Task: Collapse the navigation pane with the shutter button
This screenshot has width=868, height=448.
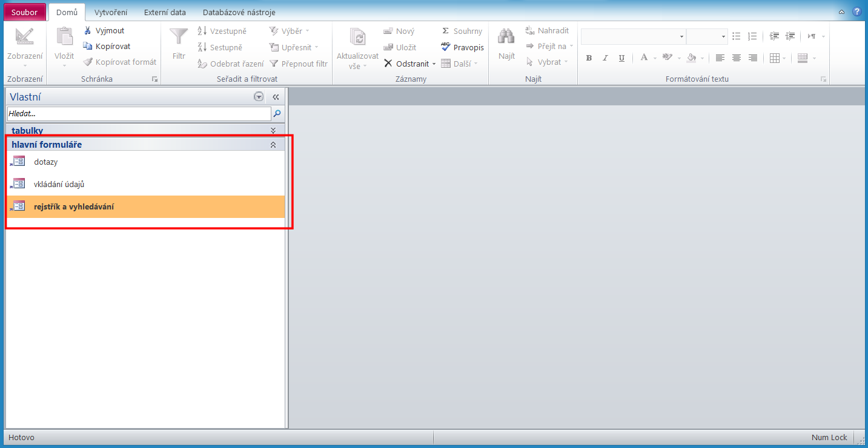Action: coord(276,97)
